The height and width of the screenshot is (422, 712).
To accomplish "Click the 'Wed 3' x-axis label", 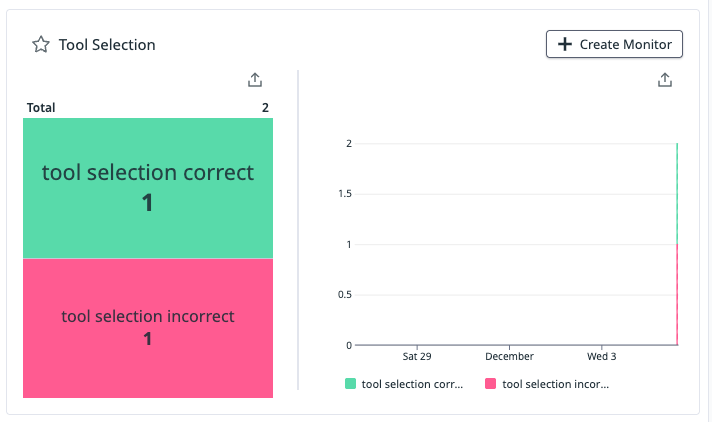I will (x=602, y=356).
